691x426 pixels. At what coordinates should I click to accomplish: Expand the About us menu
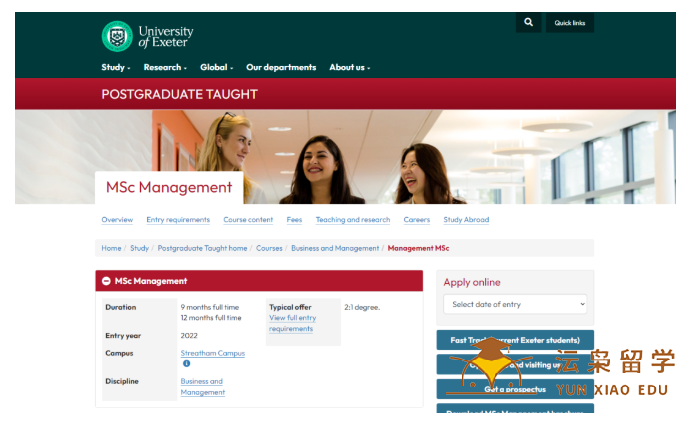[x=349, y=67]
